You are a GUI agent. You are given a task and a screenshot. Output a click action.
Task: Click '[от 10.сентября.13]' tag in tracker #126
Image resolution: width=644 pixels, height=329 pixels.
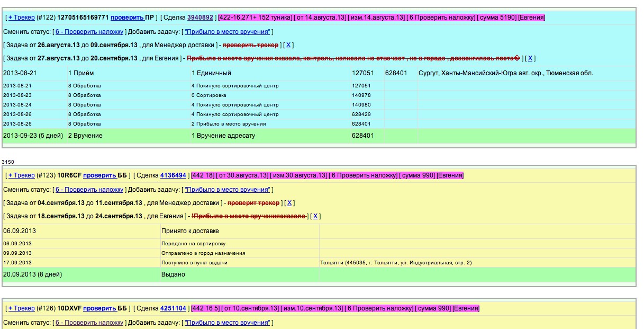pyautogui.click(x=250, y=308)
